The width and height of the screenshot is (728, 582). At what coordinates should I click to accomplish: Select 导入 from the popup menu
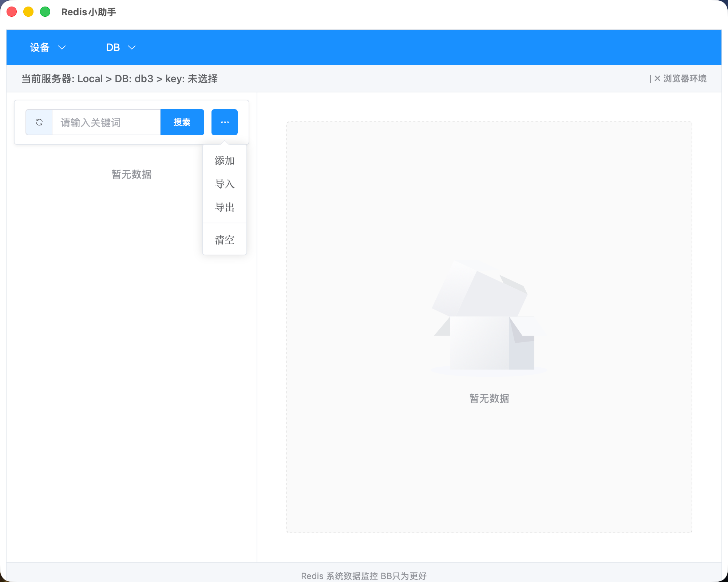click(x=225, y=184)
